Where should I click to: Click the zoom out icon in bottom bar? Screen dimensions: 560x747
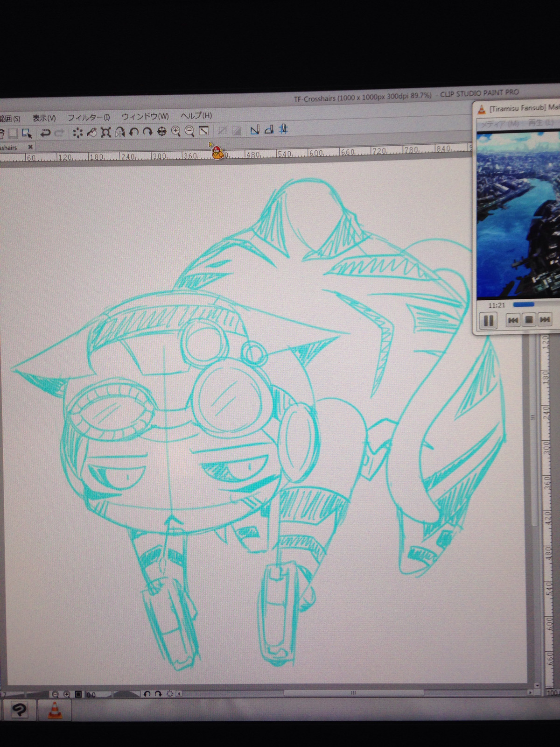(56, 694)
